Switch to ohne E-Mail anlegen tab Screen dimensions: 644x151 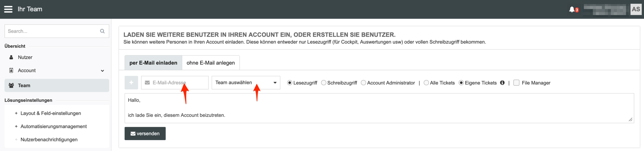(x=211, y=63)
